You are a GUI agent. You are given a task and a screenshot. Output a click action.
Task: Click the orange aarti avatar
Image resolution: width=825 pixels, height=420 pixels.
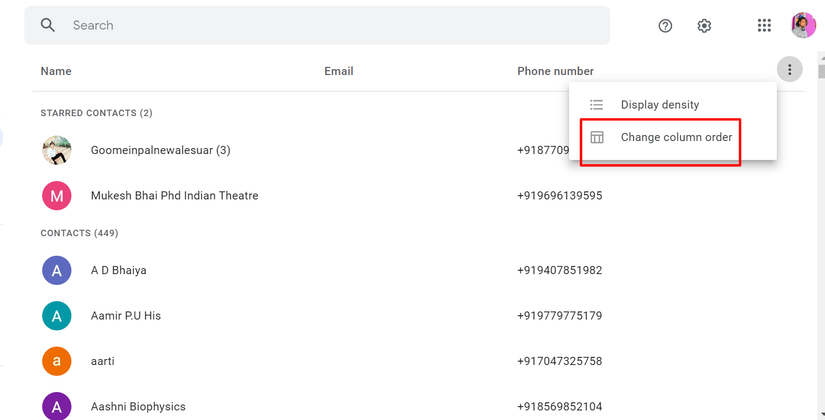click(57, 361)
